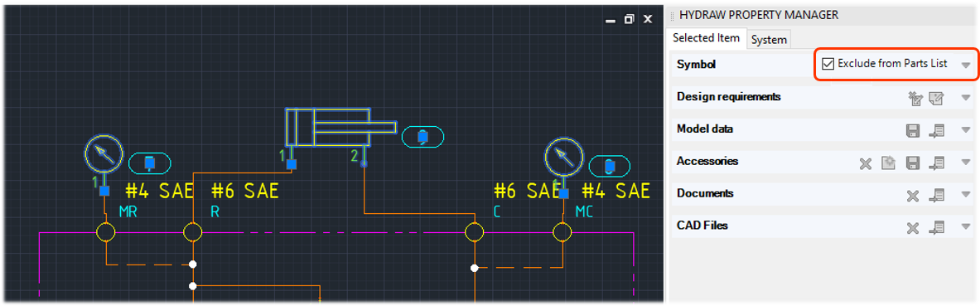Viewport: 980px width, 306px height.
Task: Click the add list icon in CAD Files row
Action: pos(935,227)
